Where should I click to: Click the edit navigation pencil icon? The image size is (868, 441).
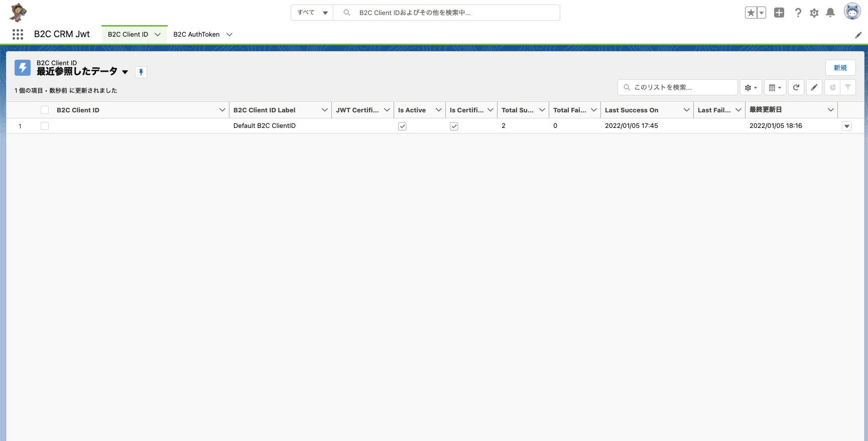[858, 35]
